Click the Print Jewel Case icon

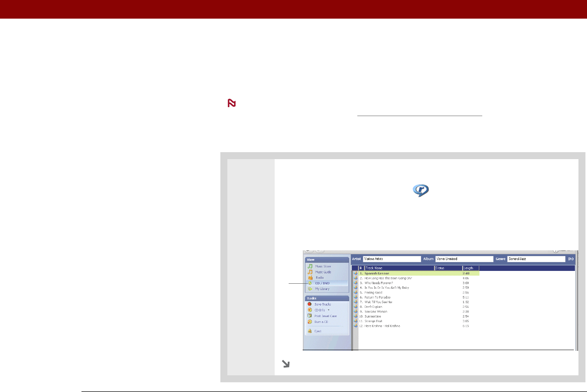(x=310, y=316)
